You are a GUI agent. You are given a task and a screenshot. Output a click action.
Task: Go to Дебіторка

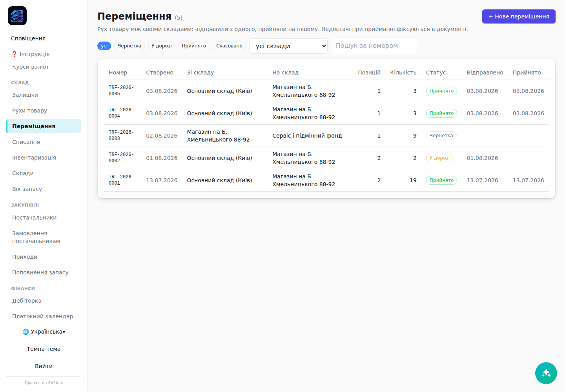(44, 301)
